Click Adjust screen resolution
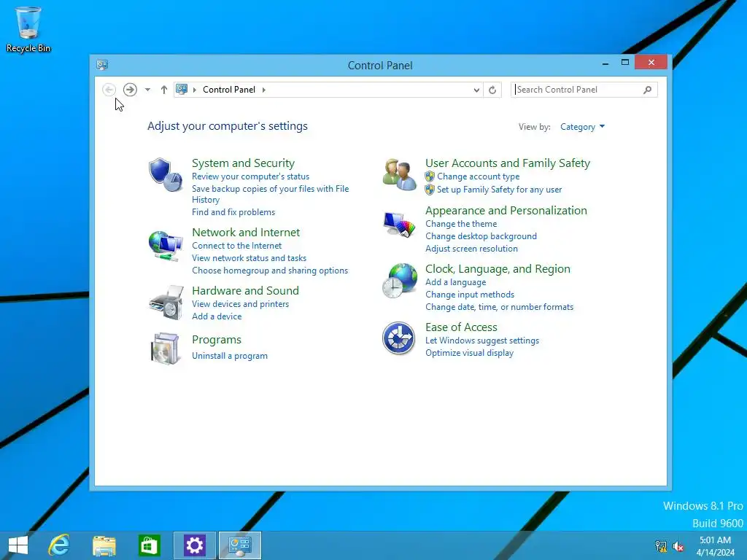The height and width of the screenshot is (560, 747). pos(471,249)
